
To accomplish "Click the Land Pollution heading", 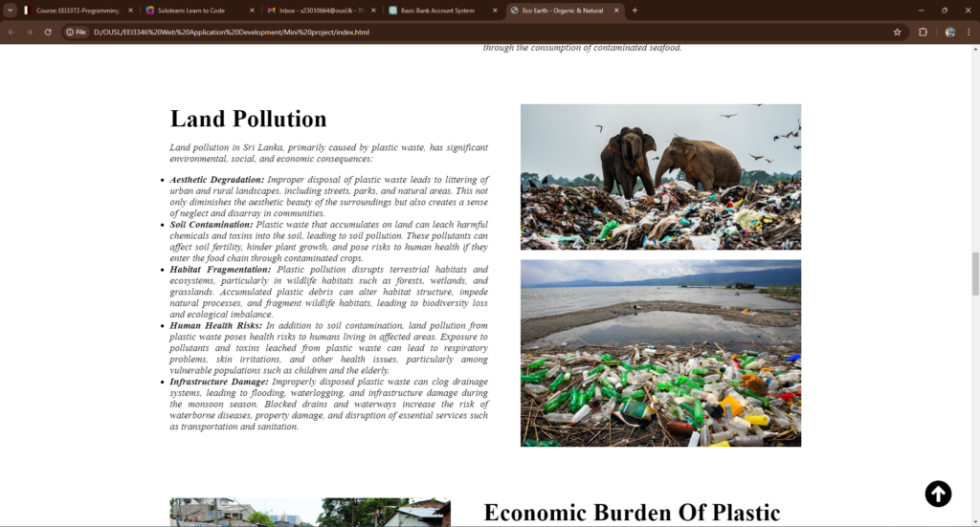I will (x=248, y=119).
